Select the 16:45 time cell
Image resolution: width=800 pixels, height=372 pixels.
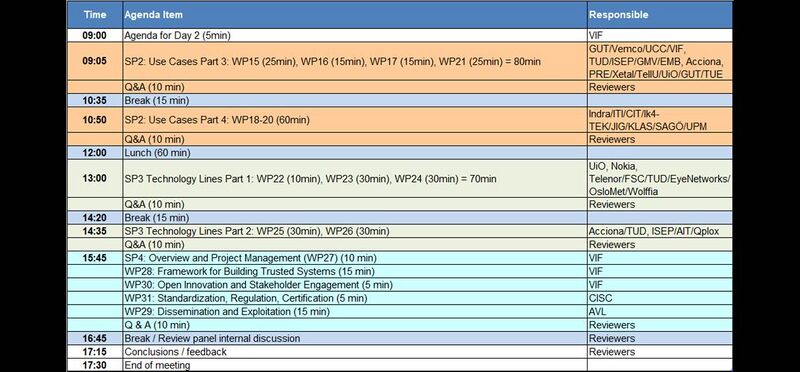pos(95,338)
